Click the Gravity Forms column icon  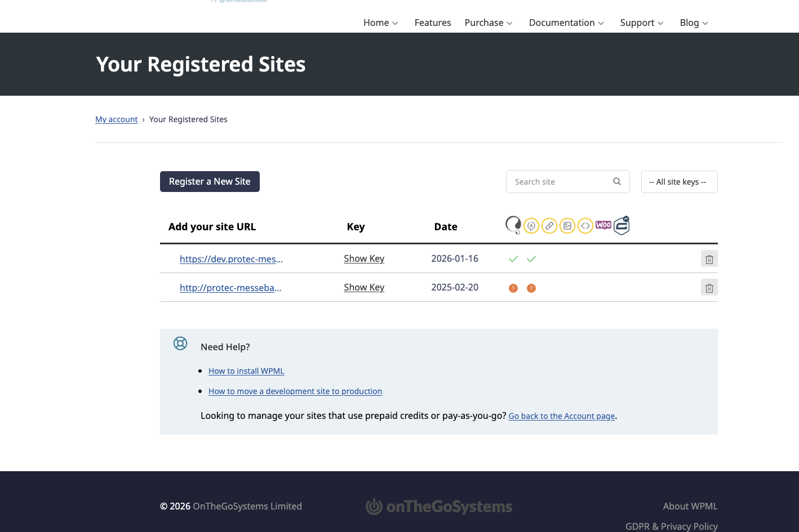point(622,225)
